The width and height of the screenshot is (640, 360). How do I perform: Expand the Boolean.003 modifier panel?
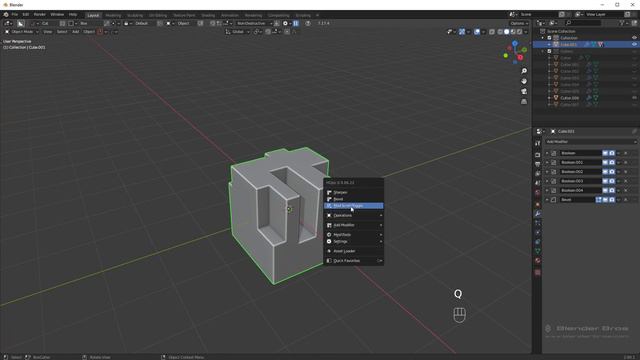click(547, 181)
